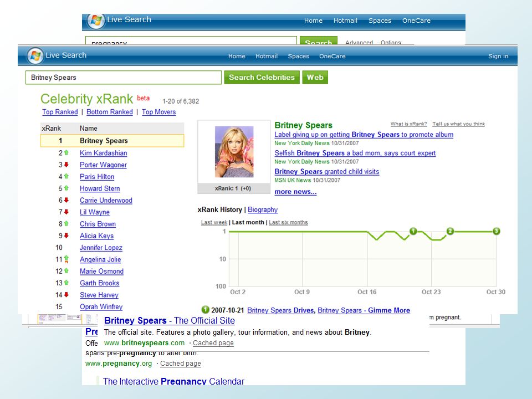This screenshot has height=399, width=532.
Task: Click green up arrow beside Garth Brooks
Action: click(x=66, y=283)
